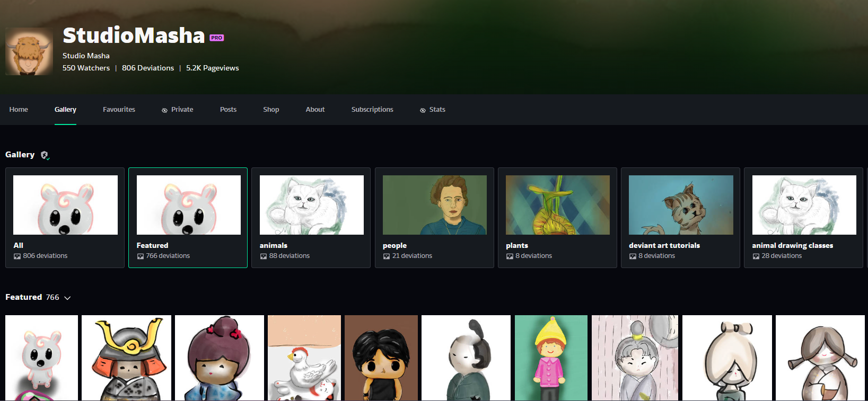The height and width of the screenshot is (401, 868).
Task: Open the black-and-white haired doll deviation
Action: 466,358
